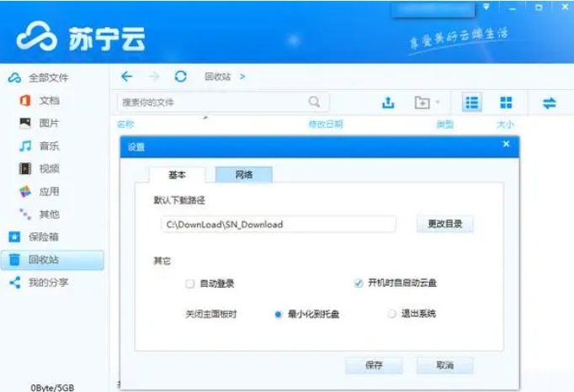574x392 pixels.
Task: Refresh the file list
Action: point(180,77)
